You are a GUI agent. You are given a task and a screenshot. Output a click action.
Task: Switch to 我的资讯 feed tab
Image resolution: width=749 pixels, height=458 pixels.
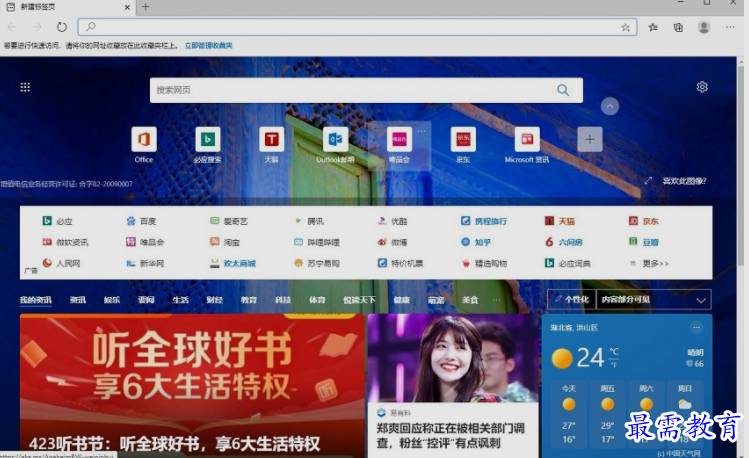point(36,300)
